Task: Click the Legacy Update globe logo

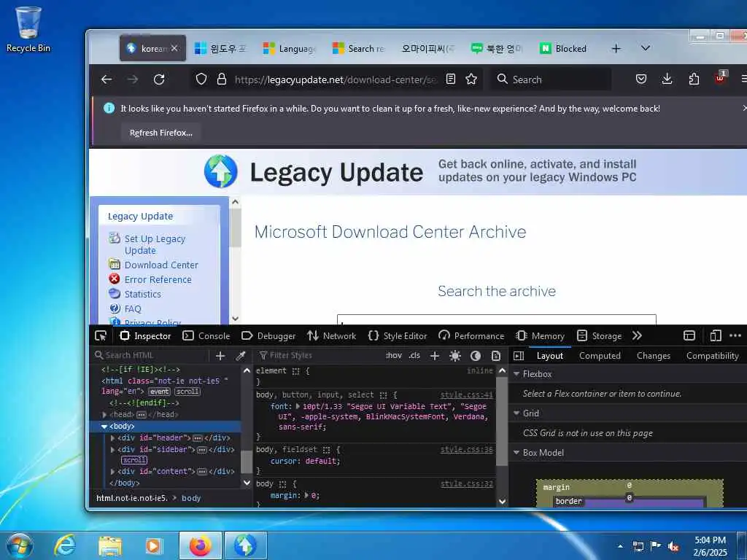Action: [220, 171]
